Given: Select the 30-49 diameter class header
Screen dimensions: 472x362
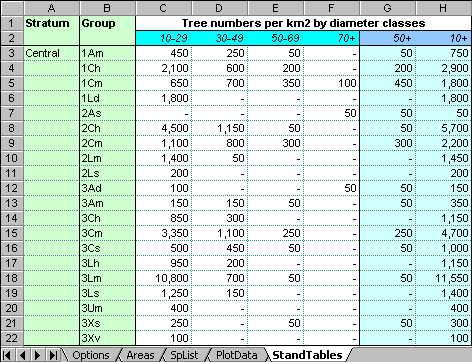Looking at the screenshot, I should point(219,38).
